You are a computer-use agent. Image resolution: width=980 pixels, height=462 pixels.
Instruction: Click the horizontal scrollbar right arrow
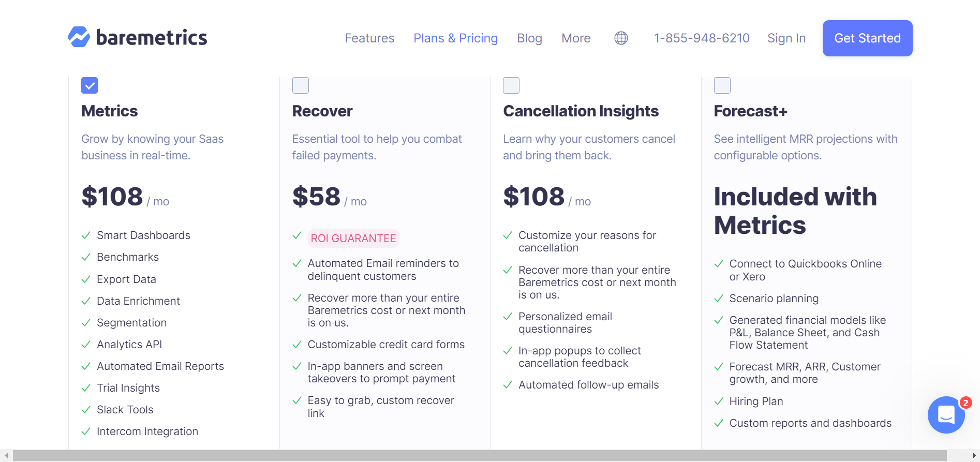click(974, 456)
